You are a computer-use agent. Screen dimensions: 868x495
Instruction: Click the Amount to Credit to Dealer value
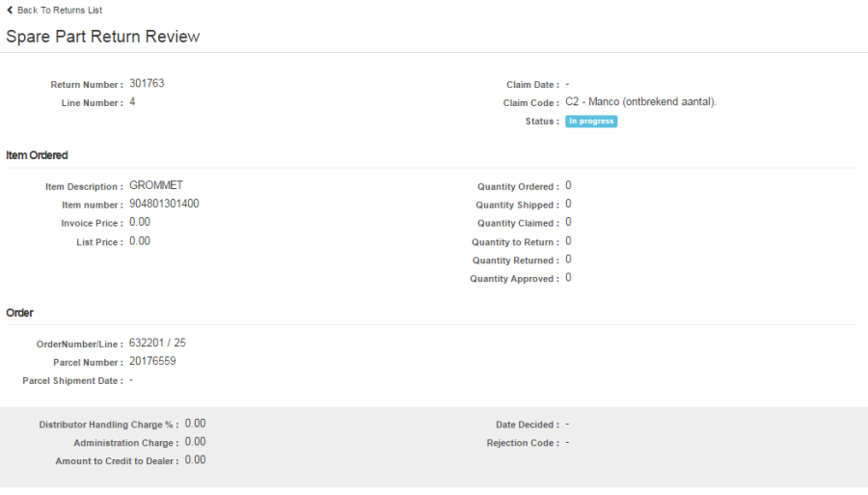tap(196, 460)
